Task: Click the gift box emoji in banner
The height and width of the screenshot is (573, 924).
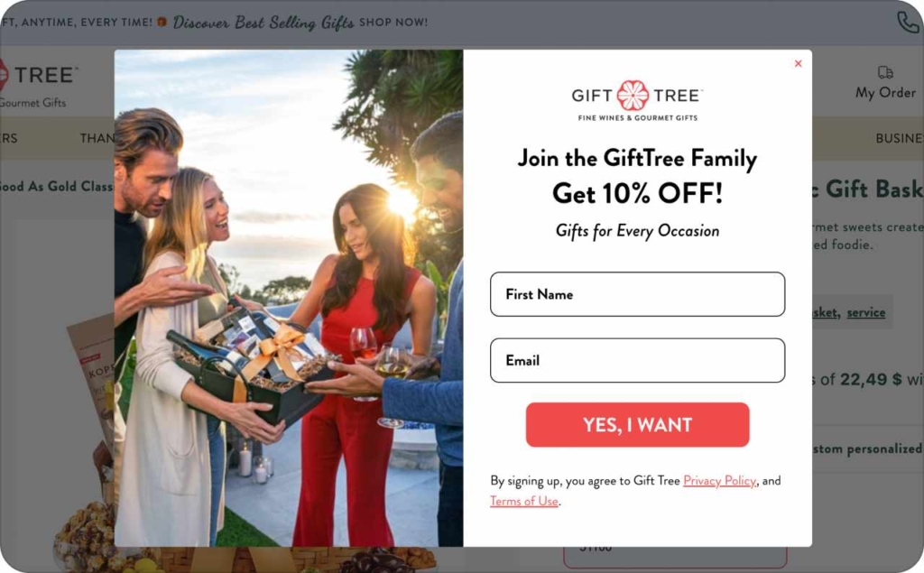Action: pyautogui.click(x=162, y=22)
